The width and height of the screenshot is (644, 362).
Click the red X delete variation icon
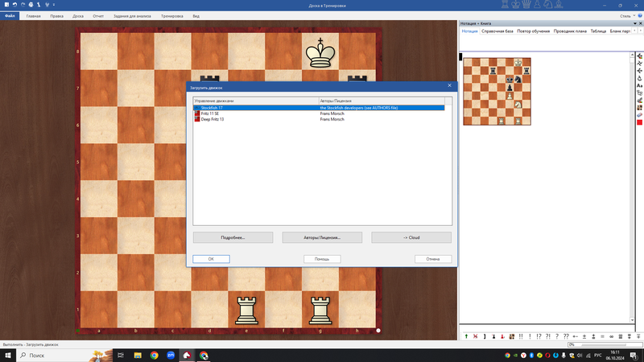476,336
